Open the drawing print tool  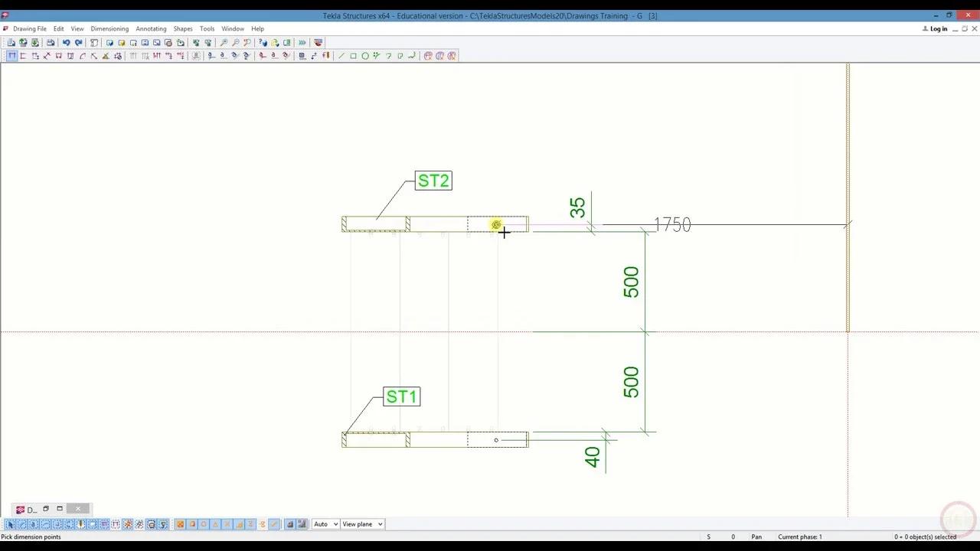pos(50,42)
